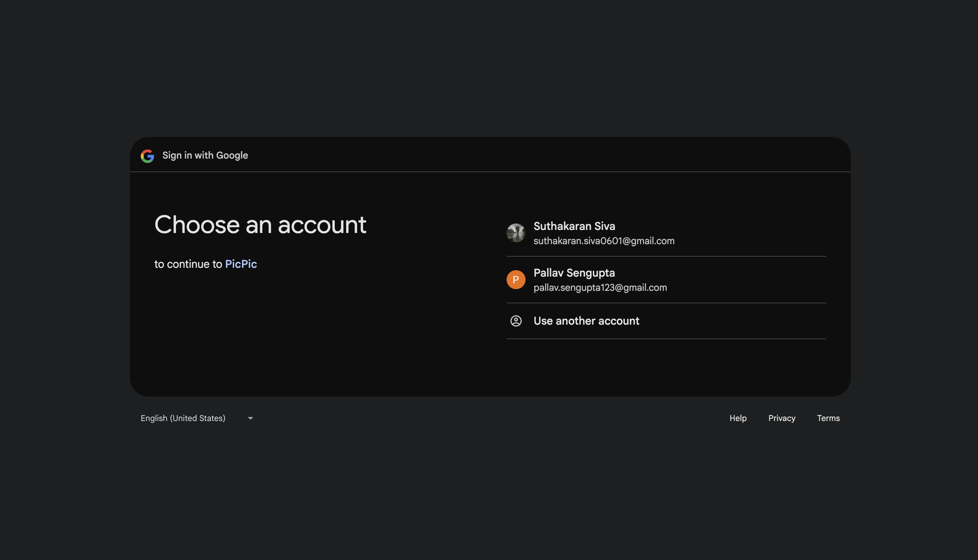This screenshot has height=560, width=978.
Task: Open the Terms link
Action: tap(828, 418)
